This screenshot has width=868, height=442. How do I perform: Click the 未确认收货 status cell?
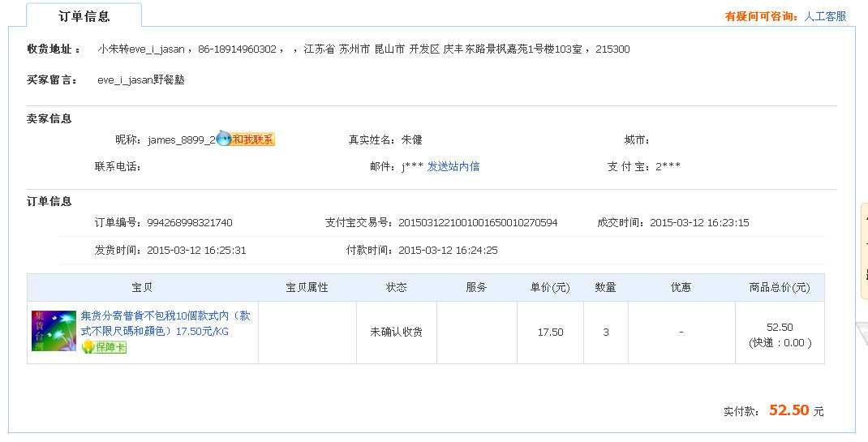pos(396,332)
